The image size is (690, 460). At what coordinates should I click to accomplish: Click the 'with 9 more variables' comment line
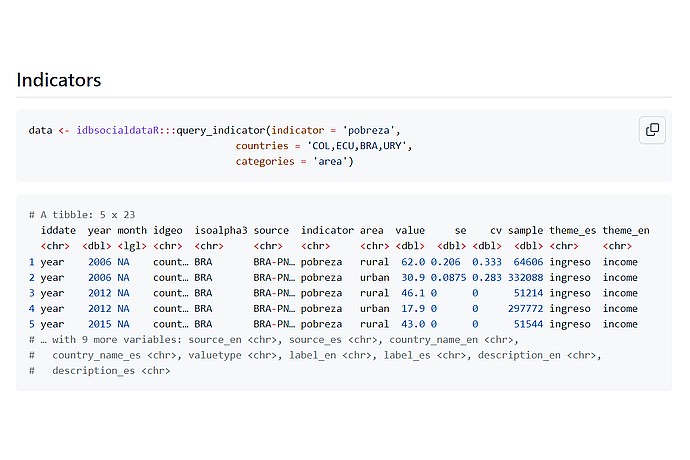pos(274,340)
